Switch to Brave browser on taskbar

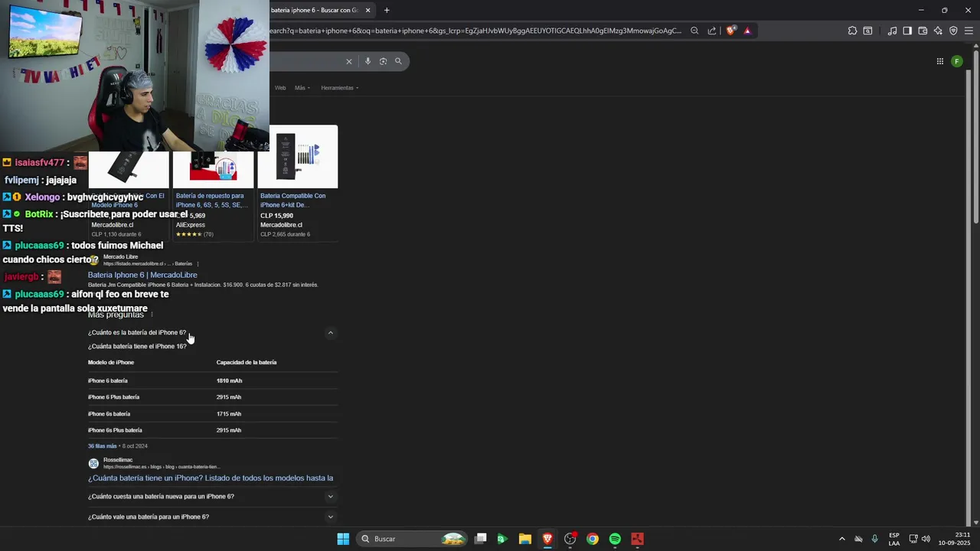(547, 539)
